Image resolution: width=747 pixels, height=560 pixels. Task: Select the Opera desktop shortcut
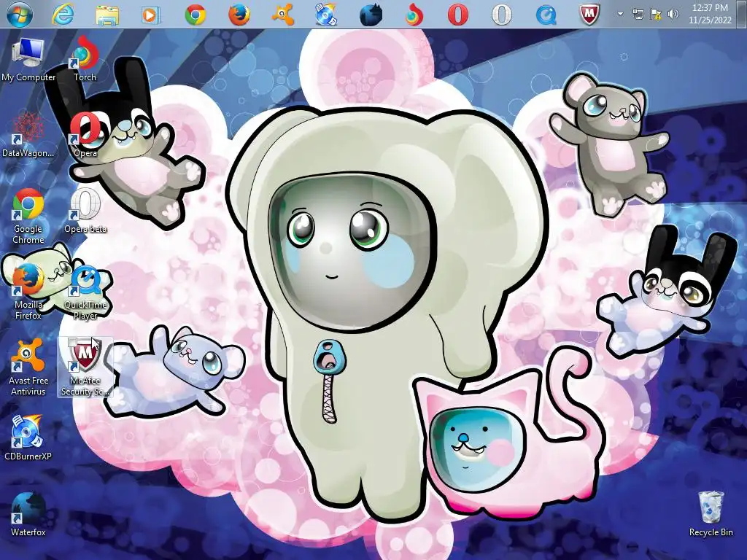pyautogui.click(x=85, y=135)
